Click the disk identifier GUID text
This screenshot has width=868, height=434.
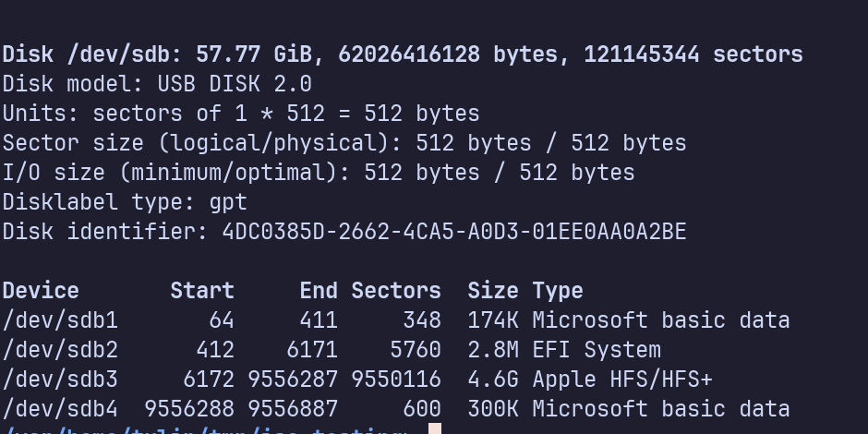(453, 232)
